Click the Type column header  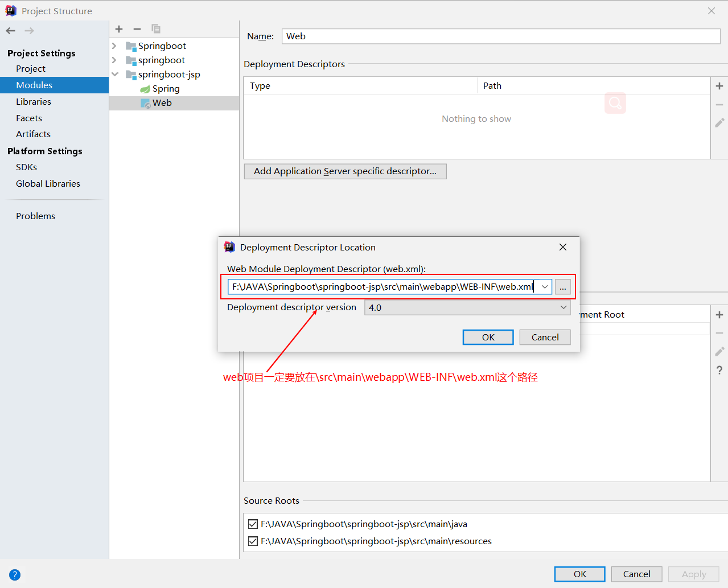click(360, 86)
